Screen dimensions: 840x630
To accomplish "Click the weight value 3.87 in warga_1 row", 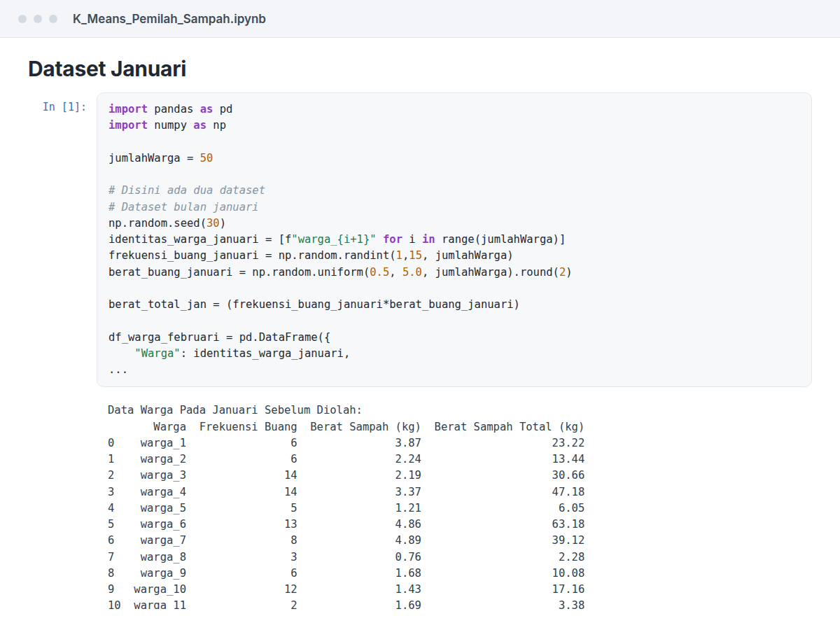I will pyautogui.click(x=408, y=443).
